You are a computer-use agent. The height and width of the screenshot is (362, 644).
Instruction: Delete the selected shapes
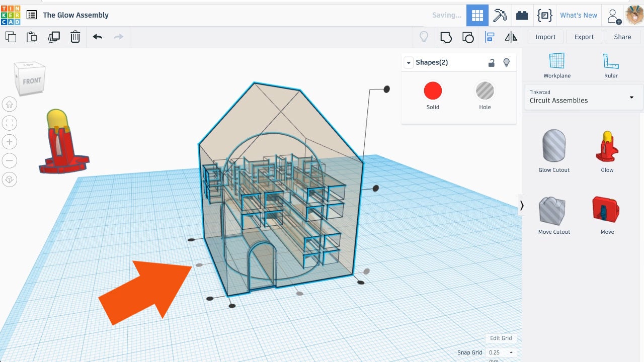[75, 37]
